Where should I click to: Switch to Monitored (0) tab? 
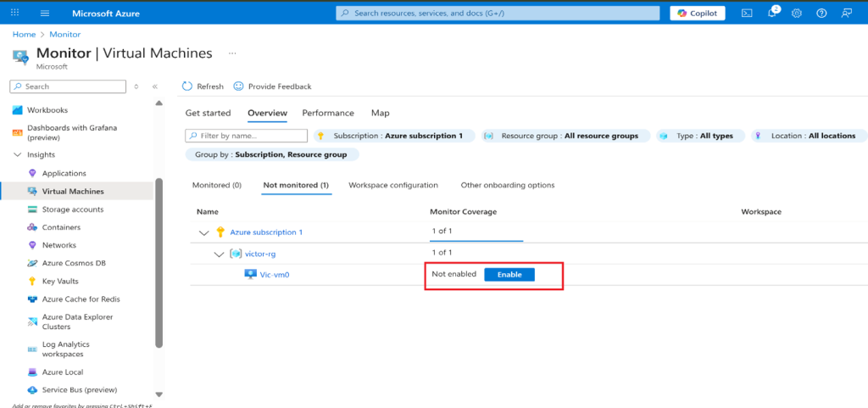(x=217, y=185)
